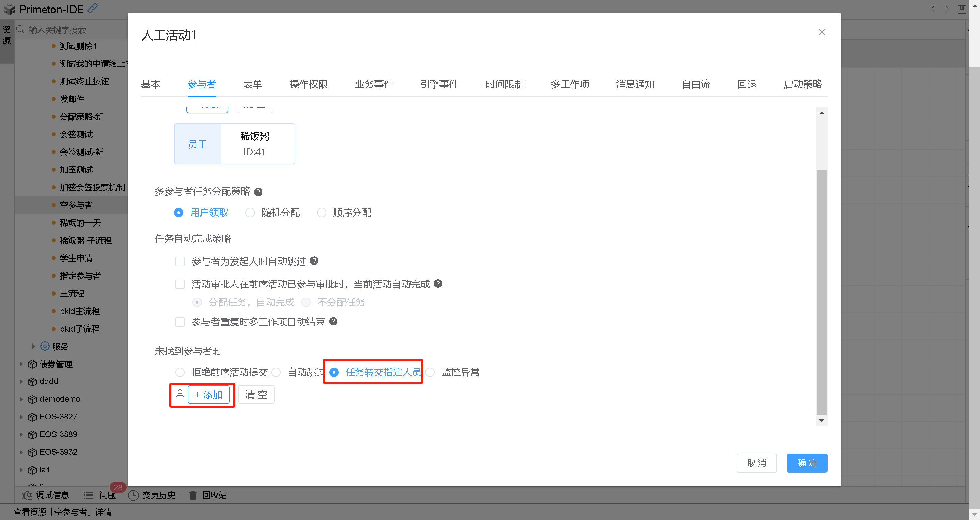Click the dialog's vertical scrollbar thumb

[x=821, y=293]
